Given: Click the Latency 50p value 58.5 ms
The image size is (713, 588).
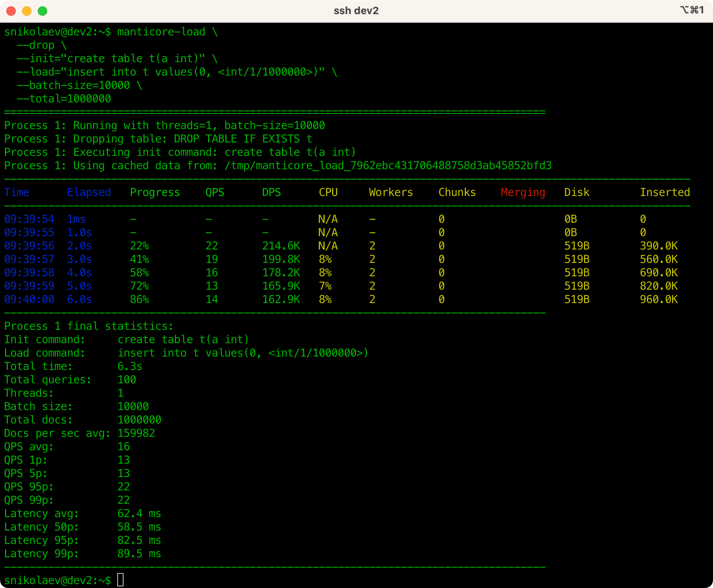Looking at the screenshot, I should (x=139, y=527).
